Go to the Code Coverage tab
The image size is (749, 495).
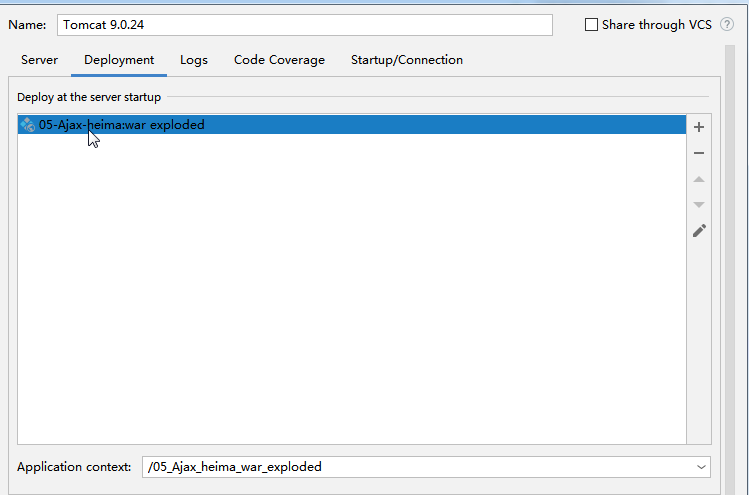(x=279, y=60)
